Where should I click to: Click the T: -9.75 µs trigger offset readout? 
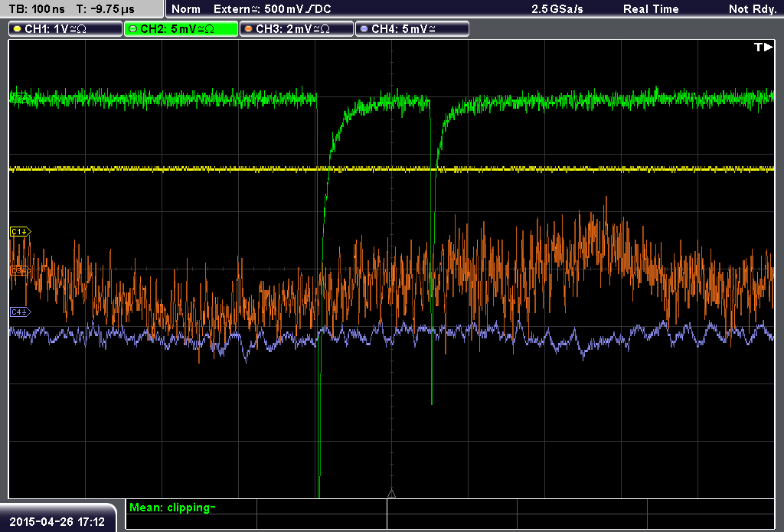(106, 9)
